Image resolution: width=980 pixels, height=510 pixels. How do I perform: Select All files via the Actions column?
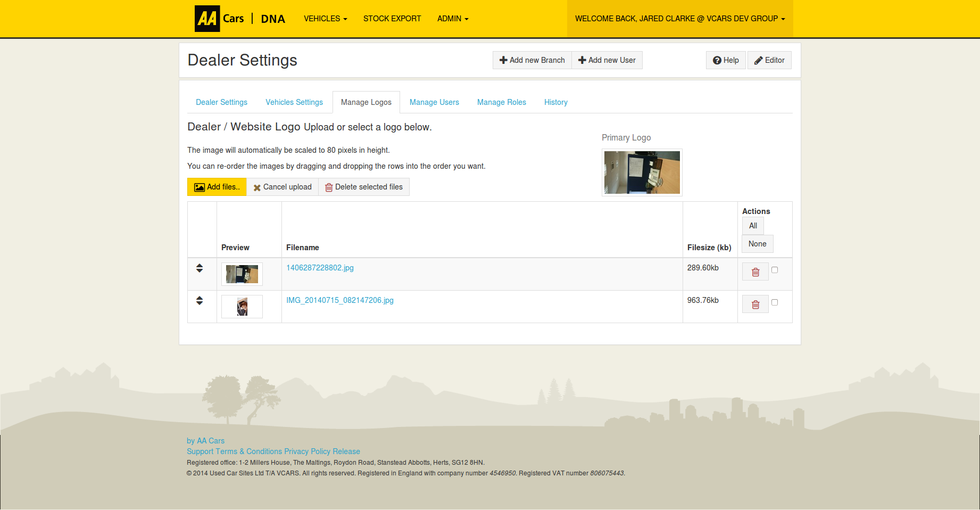752,225
